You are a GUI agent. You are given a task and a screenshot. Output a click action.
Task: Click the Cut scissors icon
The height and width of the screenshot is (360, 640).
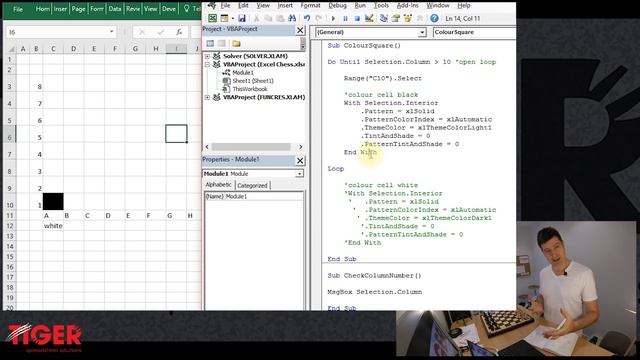(x=256, y=18)
